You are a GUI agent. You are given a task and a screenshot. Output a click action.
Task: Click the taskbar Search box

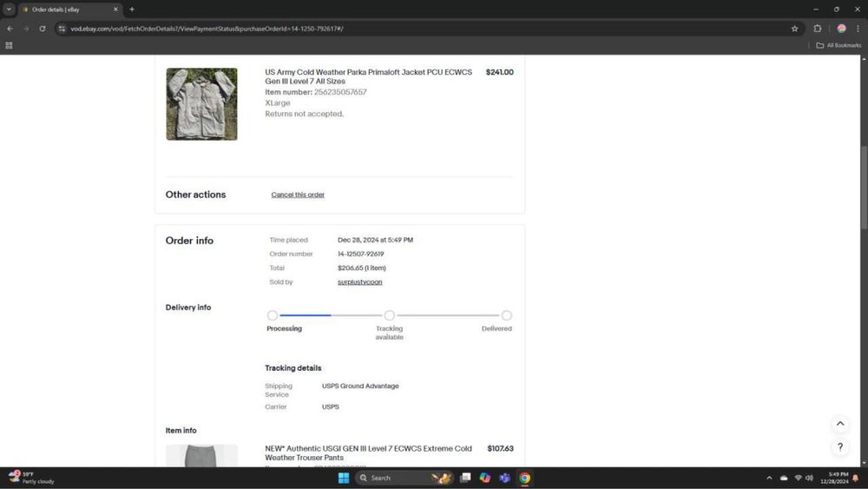(405, 478)
